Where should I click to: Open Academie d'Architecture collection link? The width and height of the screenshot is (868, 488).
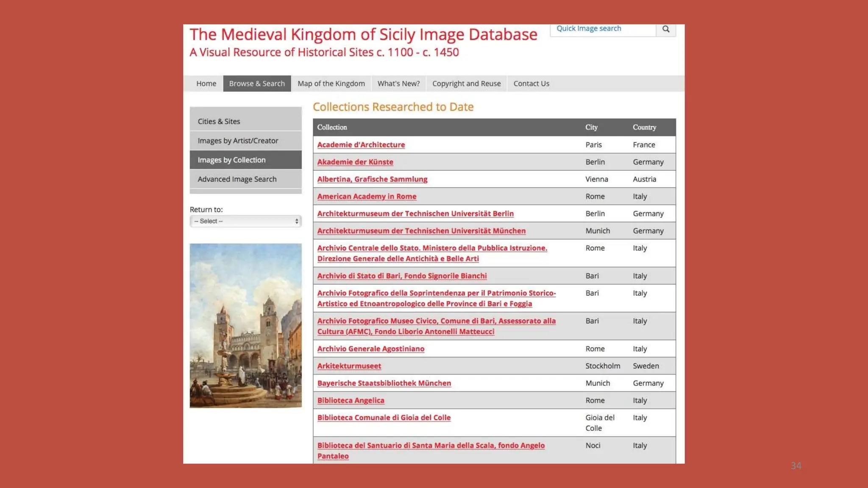pyautogui.click(x=361, y=145)
